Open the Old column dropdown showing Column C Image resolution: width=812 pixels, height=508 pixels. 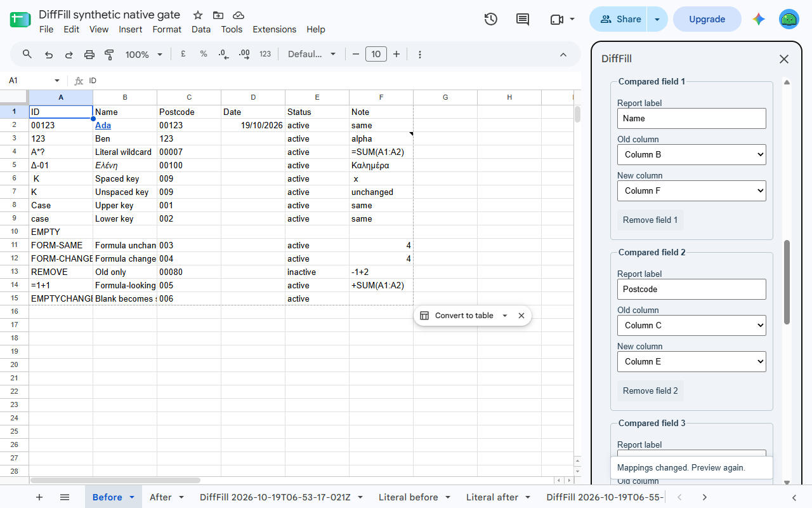point(691,325)
